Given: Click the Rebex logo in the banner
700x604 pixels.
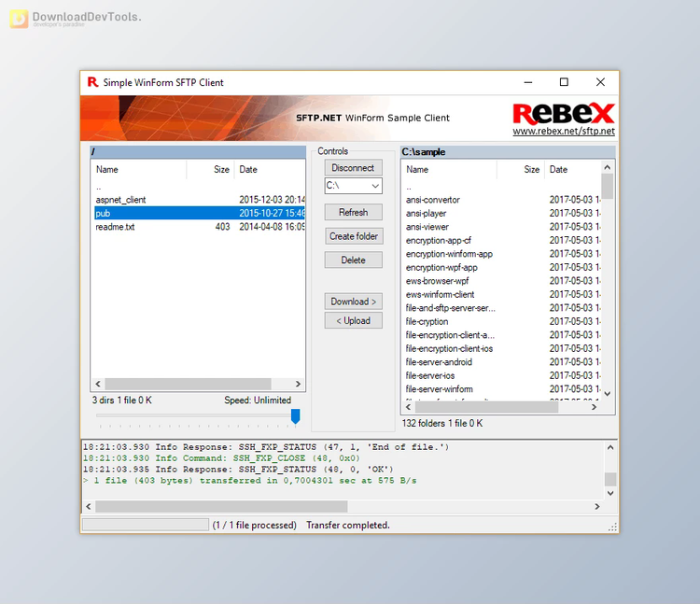Looking at the screenshot, I should coord(564,114).
